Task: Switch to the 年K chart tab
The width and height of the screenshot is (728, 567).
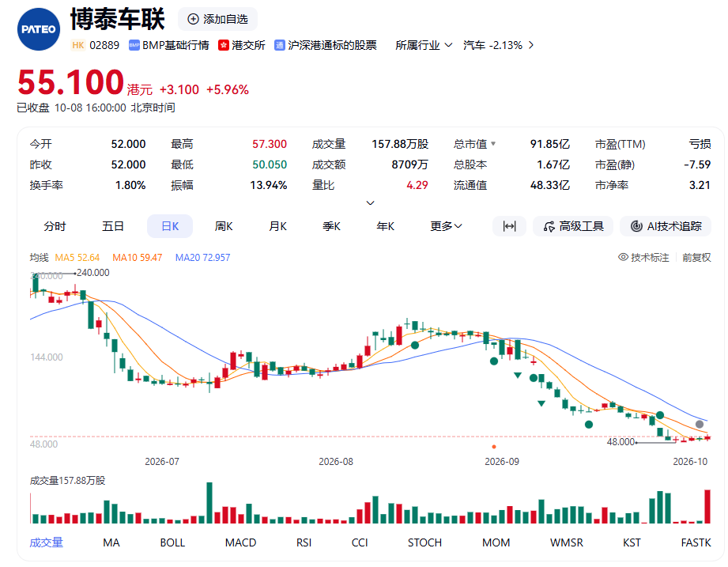Action: click(386, 226)
